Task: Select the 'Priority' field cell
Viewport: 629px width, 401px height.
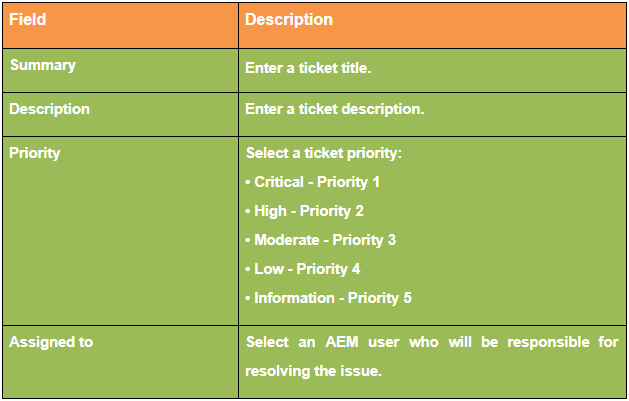Action: [35, 153]
